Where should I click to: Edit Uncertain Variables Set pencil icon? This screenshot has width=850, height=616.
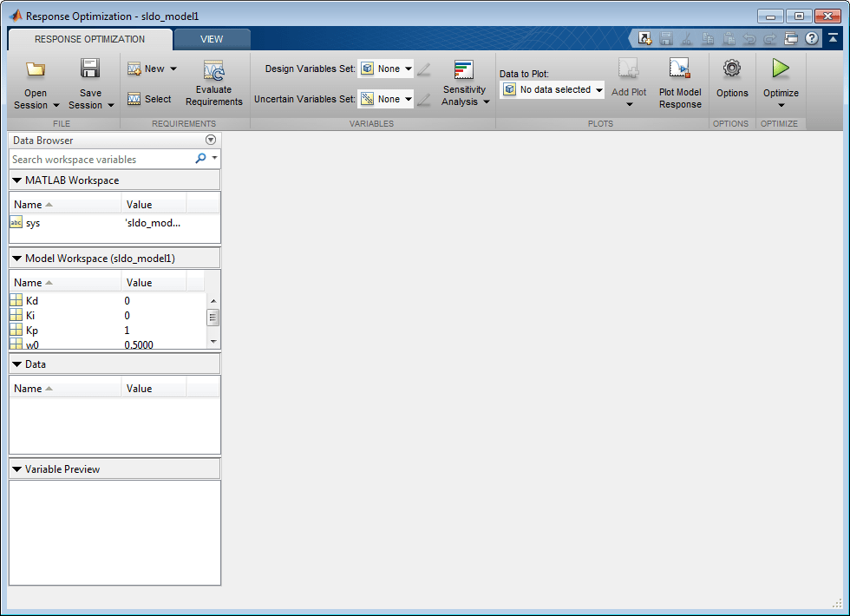[424, 99]
